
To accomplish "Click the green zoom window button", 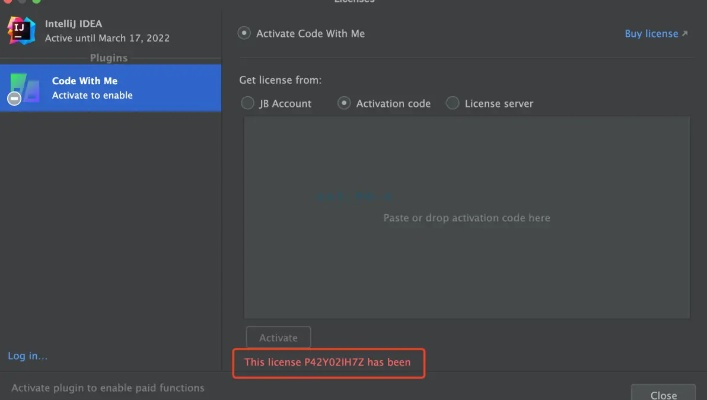I will [x=37, y=1].
